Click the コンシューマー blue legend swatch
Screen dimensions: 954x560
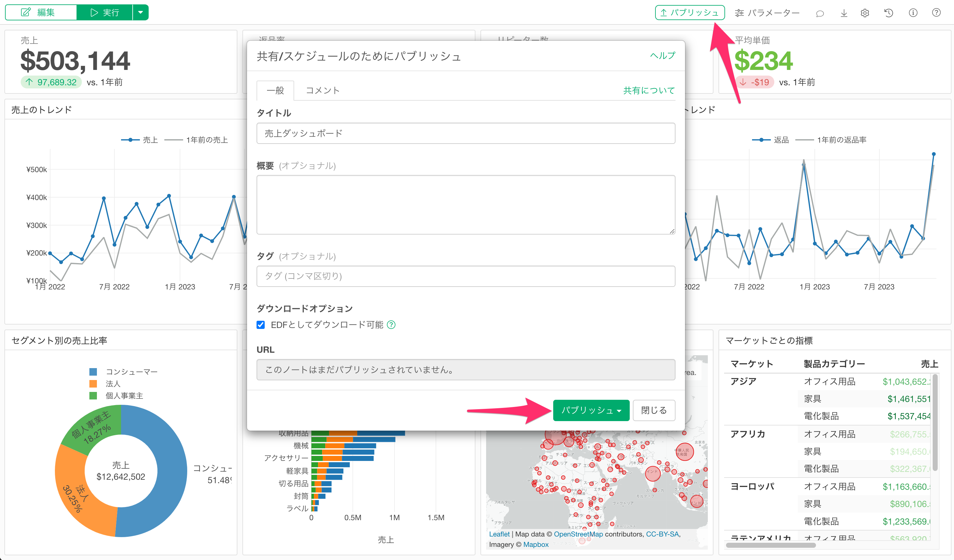(x=93, y=372)
